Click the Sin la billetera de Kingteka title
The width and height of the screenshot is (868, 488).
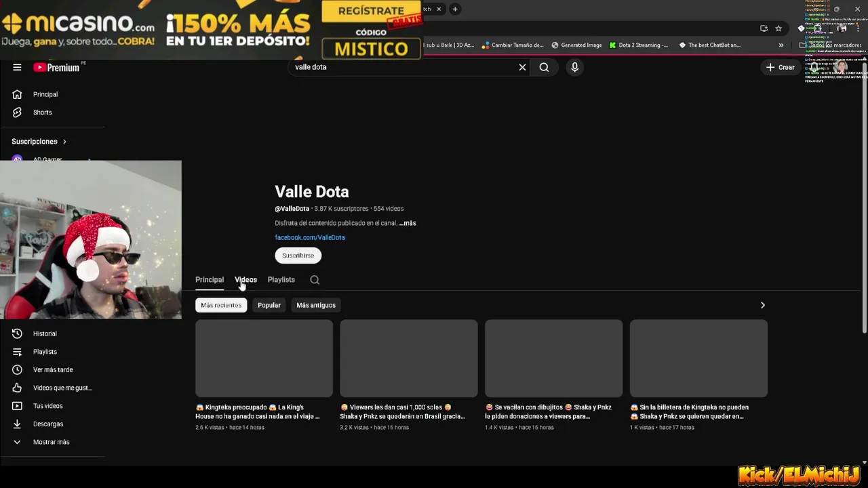coord(690,411)
